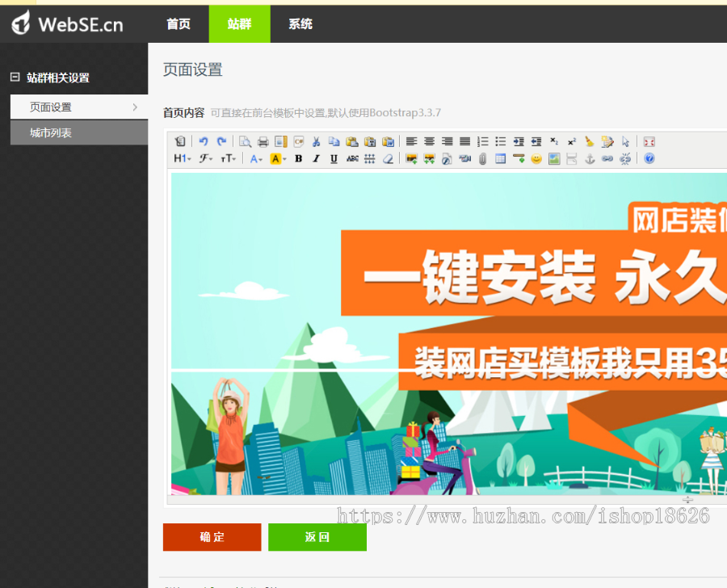The image size is (727, 588).
Task: Remove the hyperlink with the unlink icon
Action: pos(625,158)
